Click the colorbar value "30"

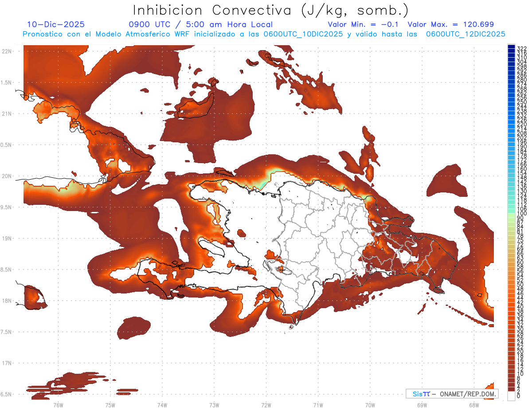[520, 329]
